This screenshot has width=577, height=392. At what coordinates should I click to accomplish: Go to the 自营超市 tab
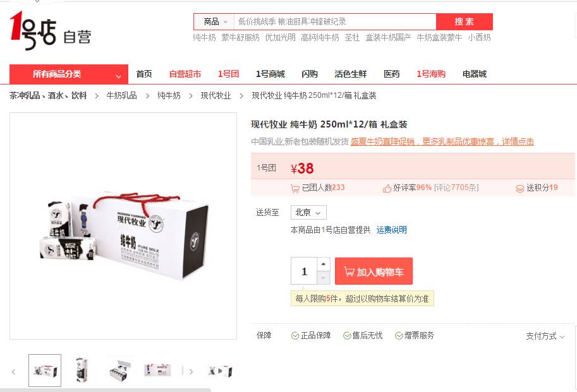(x=185, y=74)
